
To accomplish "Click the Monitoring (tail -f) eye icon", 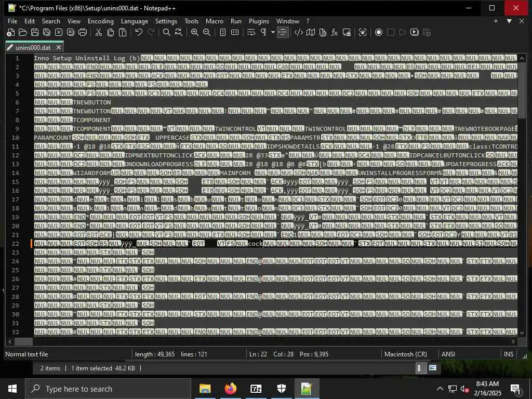I will tap(362, 33).
